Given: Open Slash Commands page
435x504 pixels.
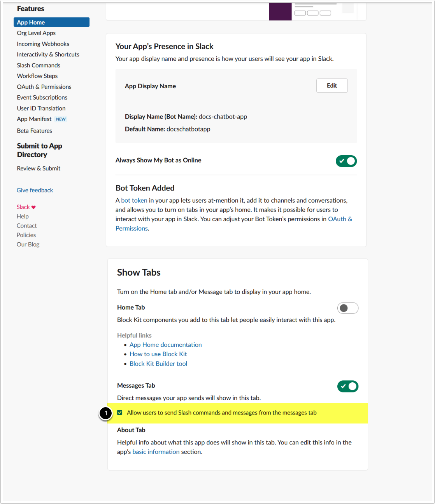Looking at the screenshot, I should pos(39,65).
